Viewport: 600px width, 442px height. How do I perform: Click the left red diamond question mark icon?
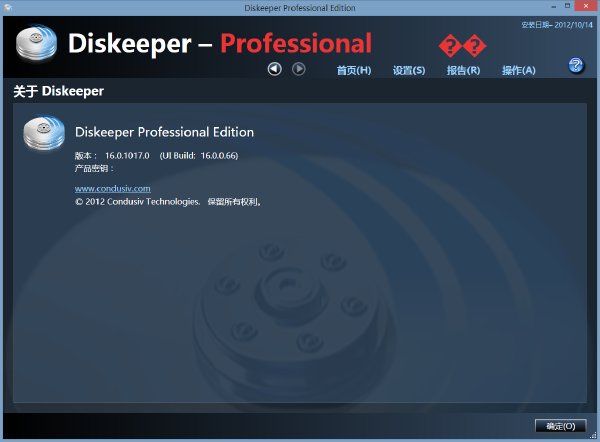pos(450,46)
